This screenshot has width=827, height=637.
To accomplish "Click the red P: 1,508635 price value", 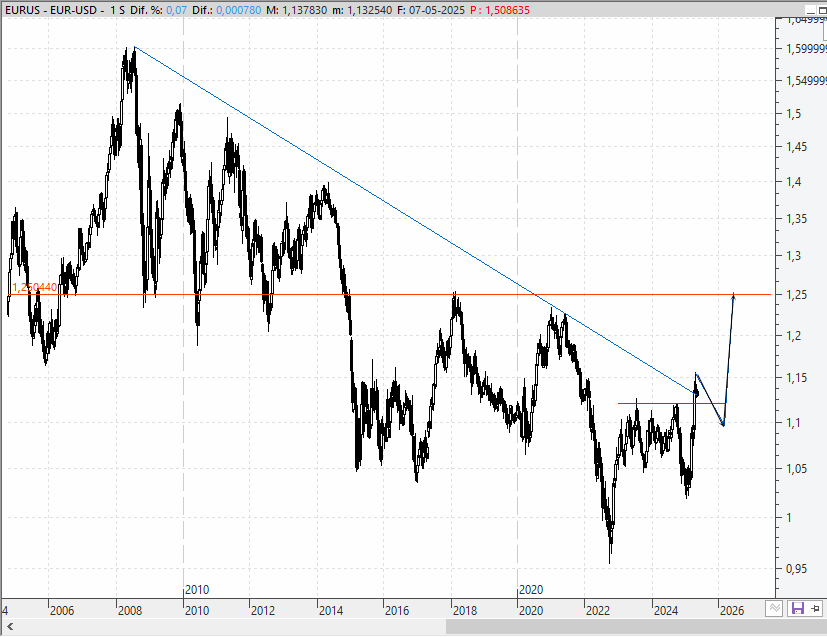I will [499, 10].
